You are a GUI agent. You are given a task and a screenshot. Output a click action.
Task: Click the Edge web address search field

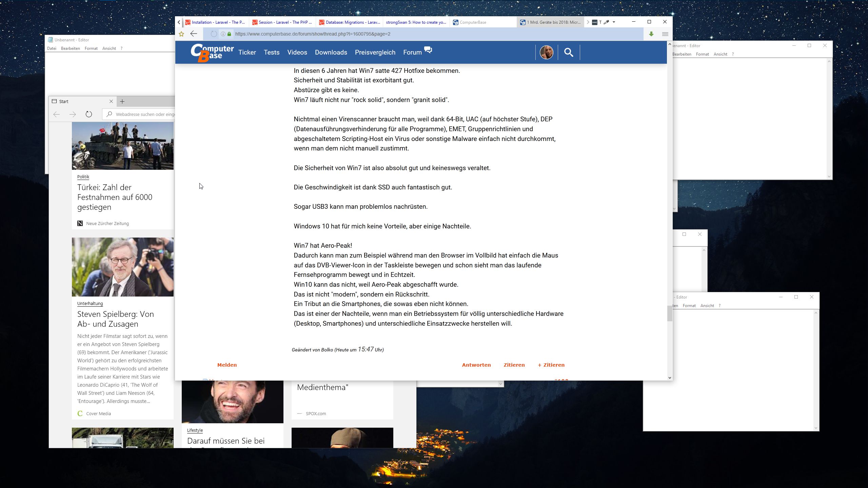(x=144, y=115)
